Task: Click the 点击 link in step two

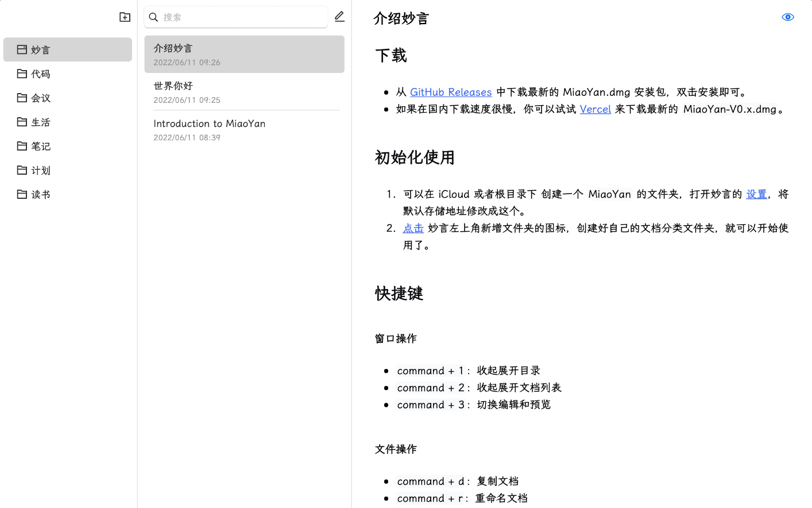Action: click(x=413, y=228)
